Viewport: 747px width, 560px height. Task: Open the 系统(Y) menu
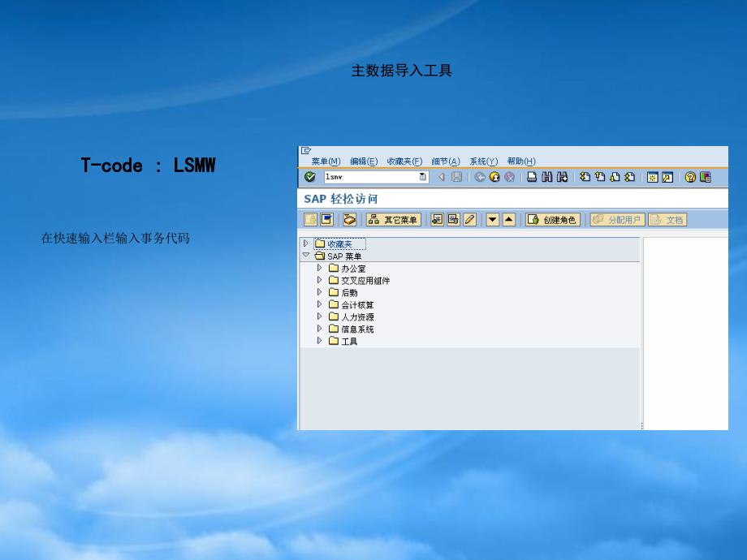(x=484, y=162)
